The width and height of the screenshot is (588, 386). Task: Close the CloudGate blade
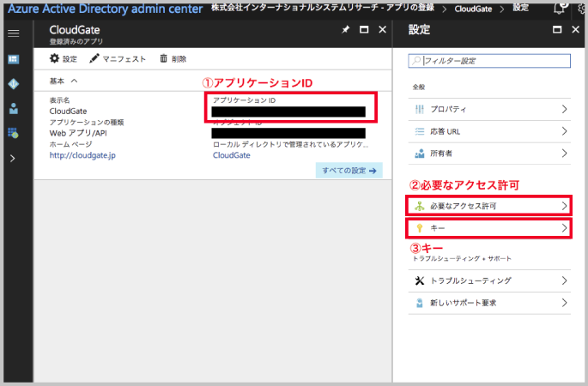click(383, 30)
